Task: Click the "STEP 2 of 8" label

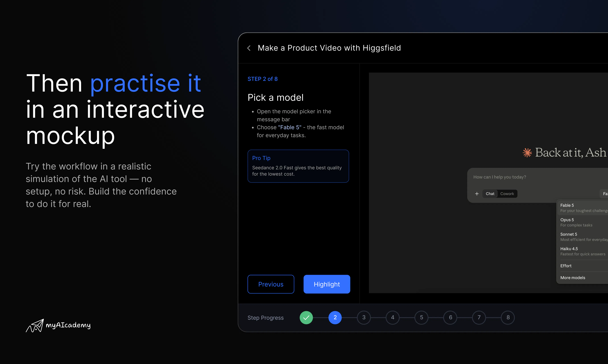Action: coord(262,79)
